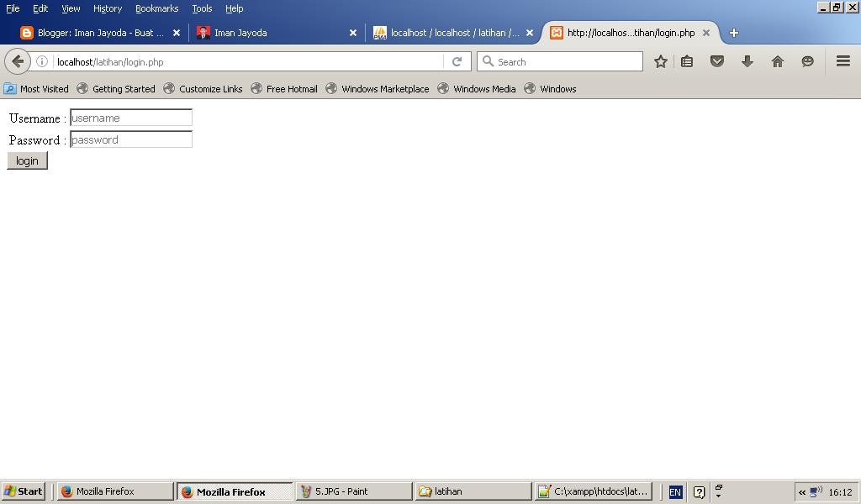Expand hidden system tray icons chevron
Screen dimensions: 861x504
click(x=801, y=492)
